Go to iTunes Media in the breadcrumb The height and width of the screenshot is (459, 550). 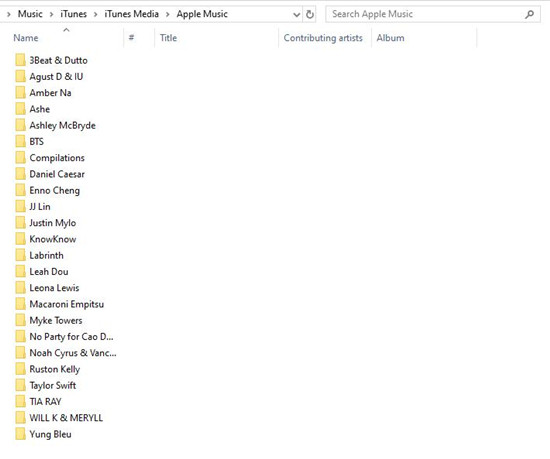[132, 14]
